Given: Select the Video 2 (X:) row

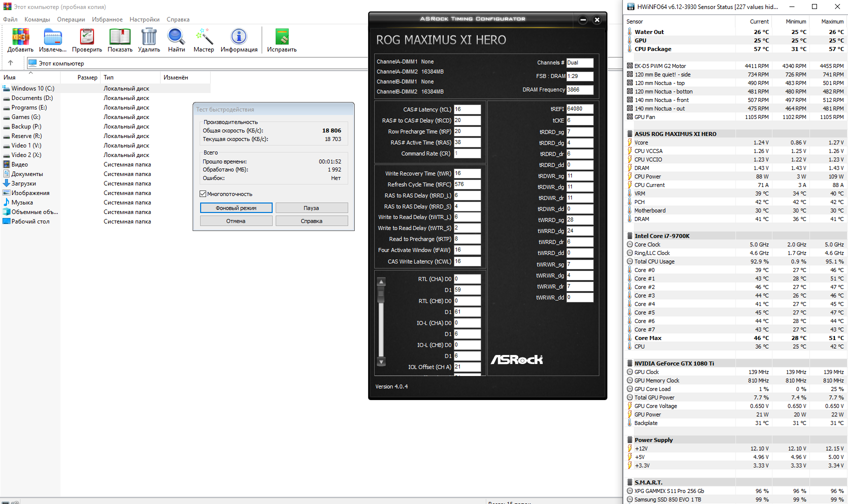Looking at the screenshot, I should point(105,155).
